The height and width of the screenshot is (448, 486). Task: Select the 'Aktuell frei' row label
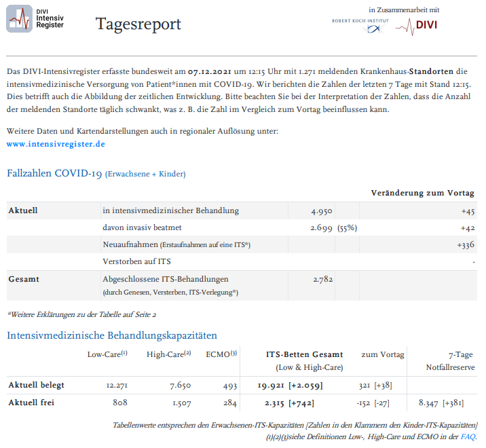(x=32, y=403)
